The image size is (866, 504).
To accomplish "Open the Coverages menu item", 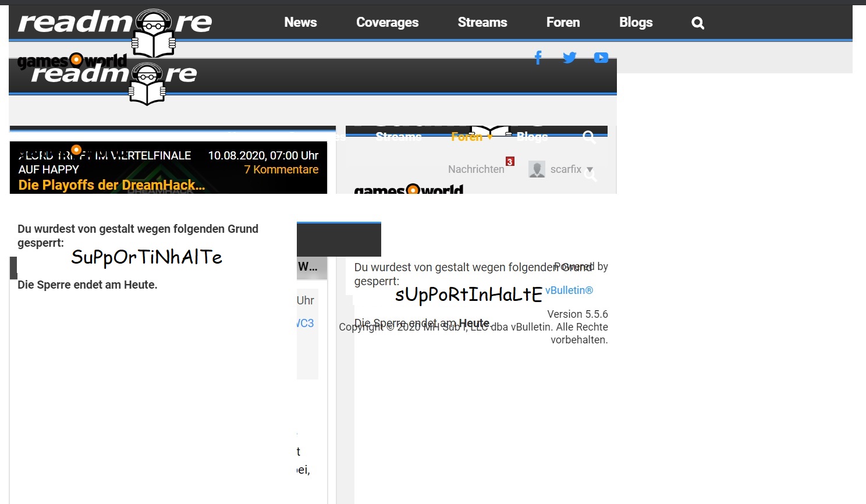I will coord(387,23).
